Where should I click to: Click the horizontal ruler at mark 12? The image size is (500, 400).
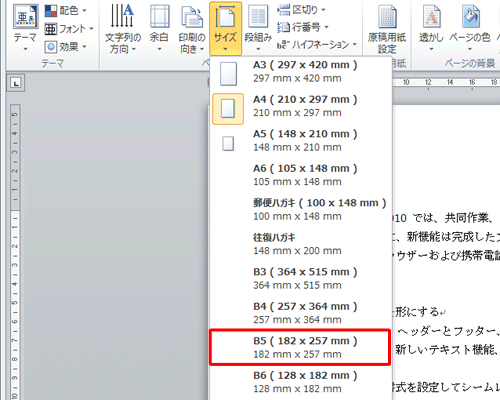point(428,82)
